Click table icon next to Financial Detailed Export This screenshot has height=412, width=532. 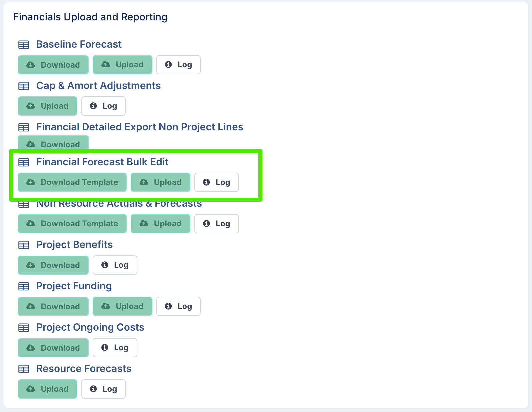point(24,127)
